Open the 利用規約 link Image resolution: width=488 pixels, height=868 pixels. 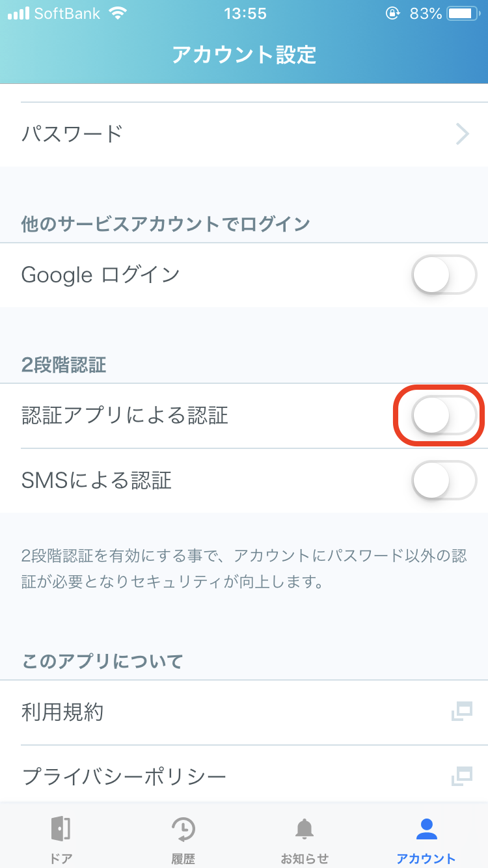click(62, 712)
